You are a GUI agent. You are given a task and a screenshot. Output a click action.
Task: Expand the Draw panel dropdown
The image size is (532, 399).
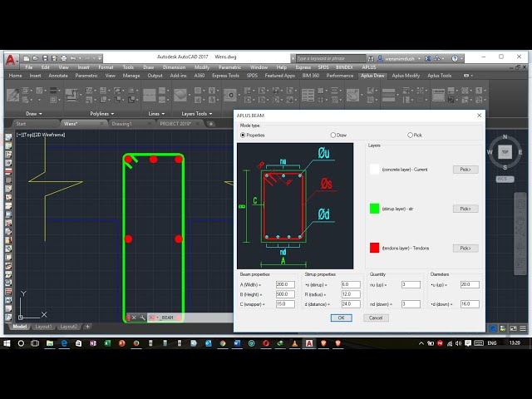pyautogui.click(x=34, y=113)
